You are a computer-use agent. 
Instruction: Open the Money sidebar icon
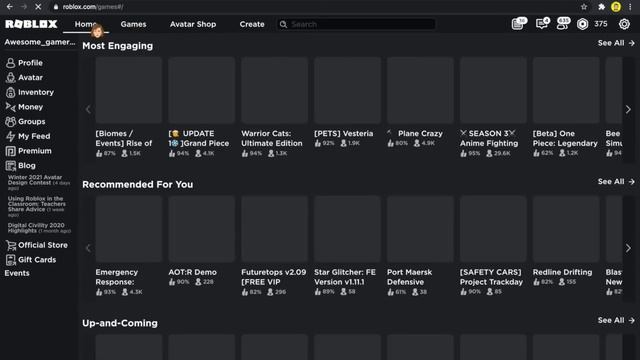[x=10, y=107]
